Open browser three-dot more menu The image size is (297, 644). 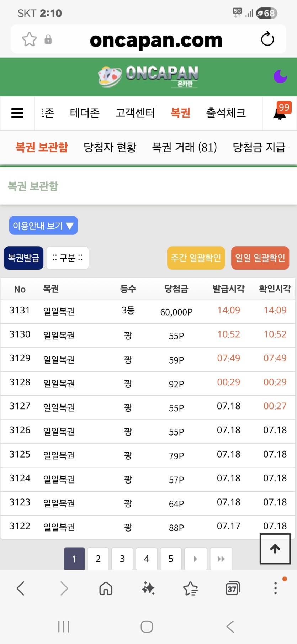point(275,588)
